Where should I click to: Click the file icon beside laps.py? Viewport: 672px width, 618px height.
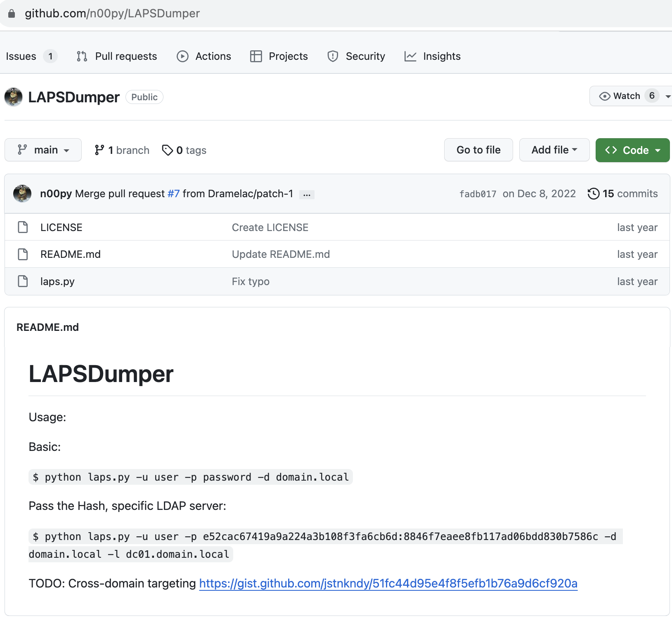click(23, 281)
